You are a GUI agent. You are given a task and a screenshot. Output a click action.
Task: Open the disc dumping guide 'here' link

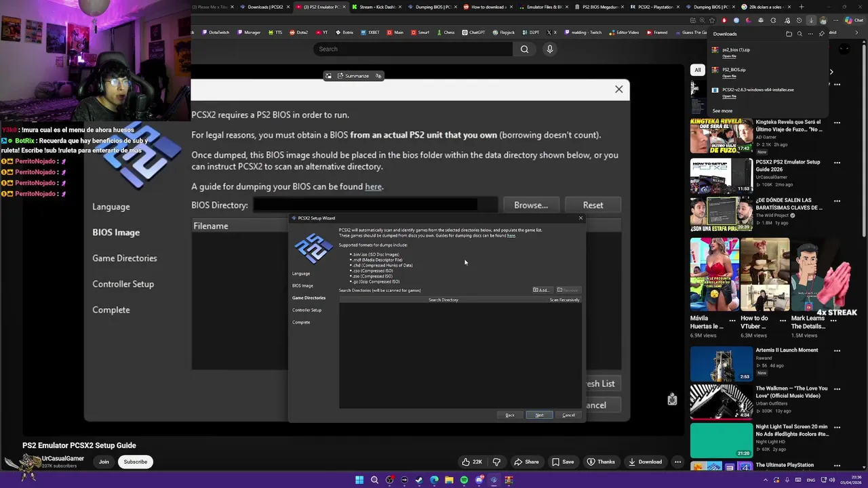[x=511, y=236]
